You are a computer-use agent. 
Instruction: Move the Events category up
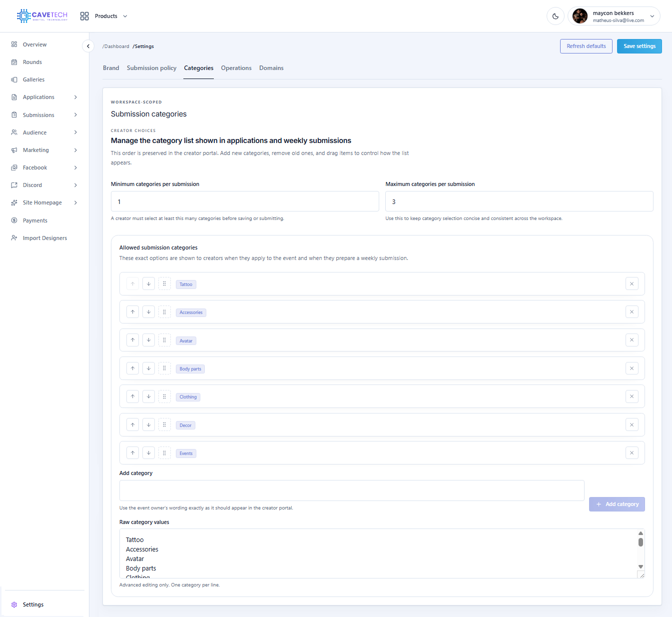(132, 453)
